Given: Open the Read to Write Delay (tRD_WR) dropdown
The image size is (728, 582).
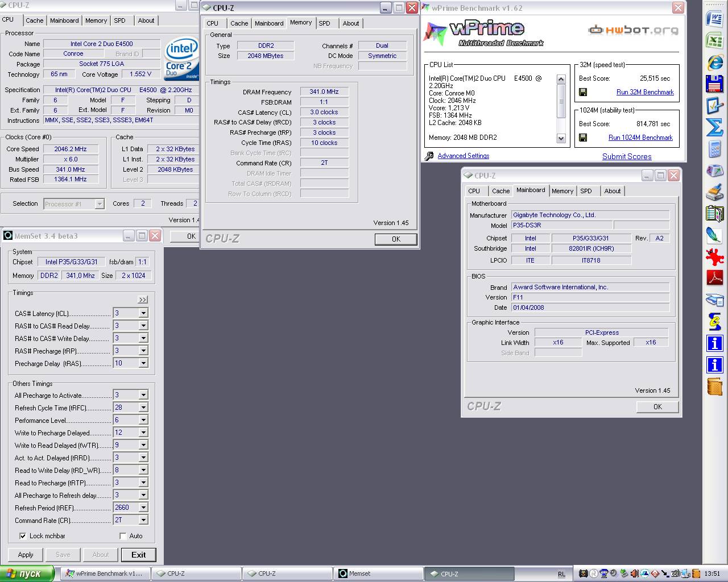Looking at the screenshot, I should coord(143,470).
